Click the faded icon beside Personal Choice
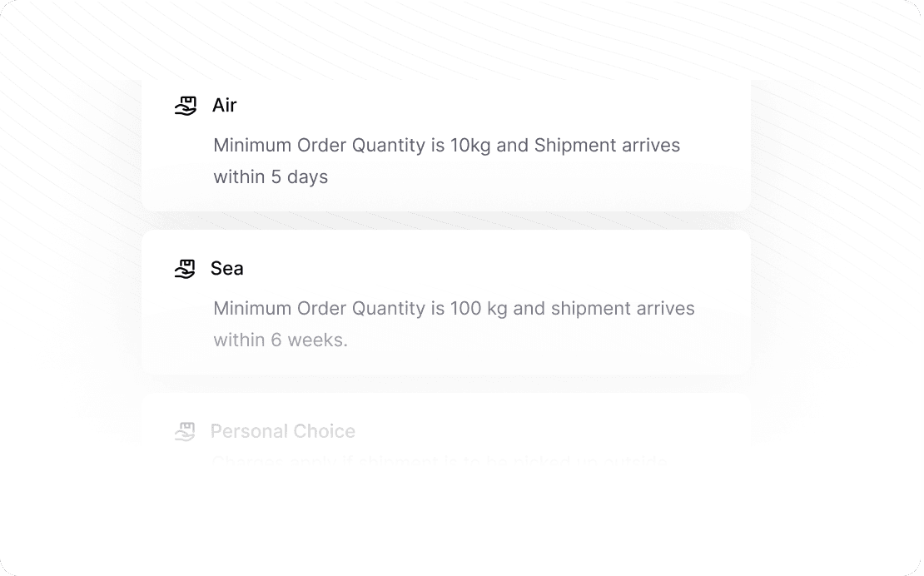 pos(185,432)
